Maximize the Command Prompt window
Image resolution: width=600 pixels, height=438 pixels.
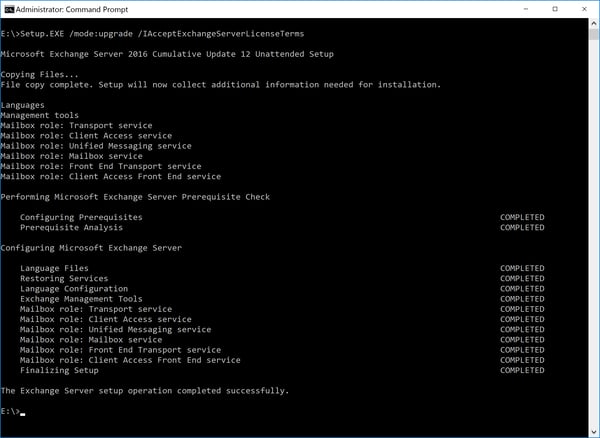[x=555, y=9]
